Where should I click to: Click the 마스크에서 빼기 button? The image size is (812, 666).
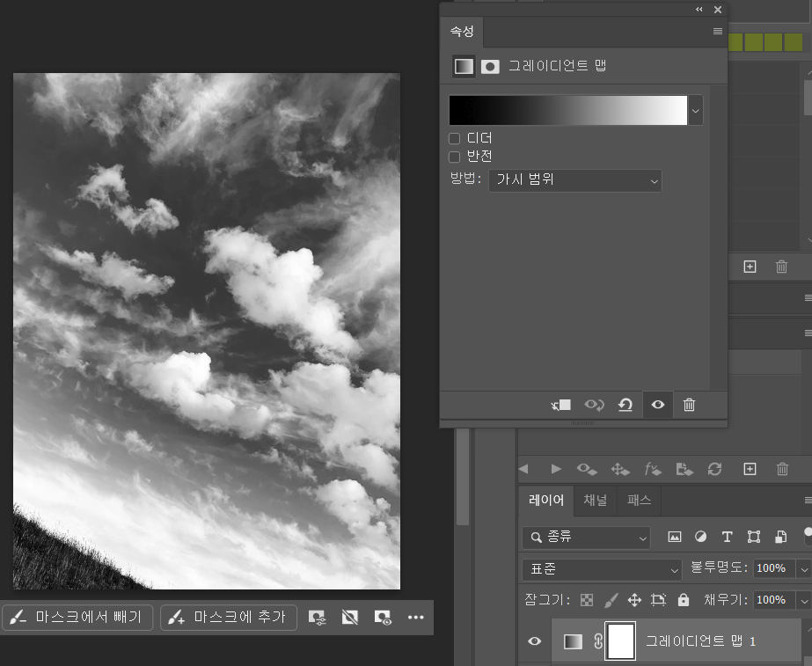[x=77, y=618]
